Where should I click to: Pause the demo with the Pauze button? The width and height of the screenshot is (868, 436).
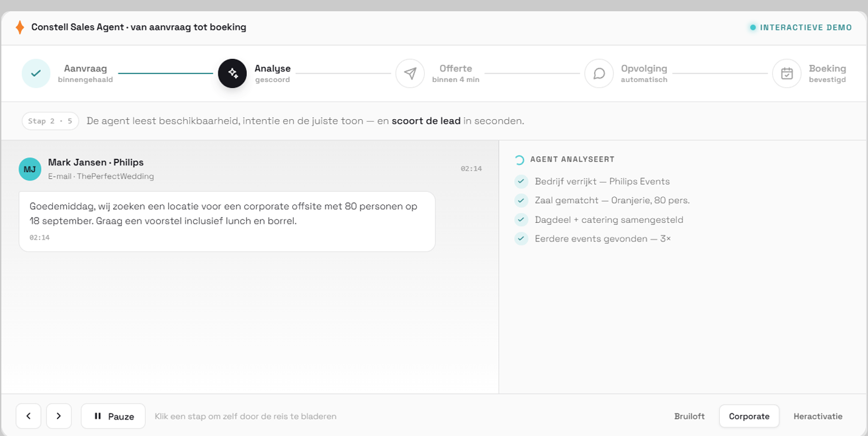coord(113,416)
